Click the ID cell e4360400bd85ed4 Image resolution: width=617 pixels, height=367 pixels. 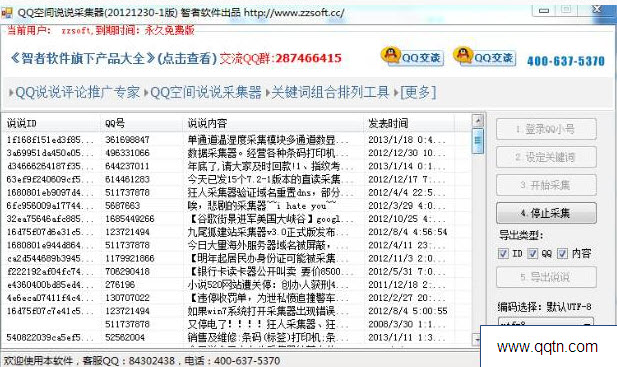tap(50, 285)
